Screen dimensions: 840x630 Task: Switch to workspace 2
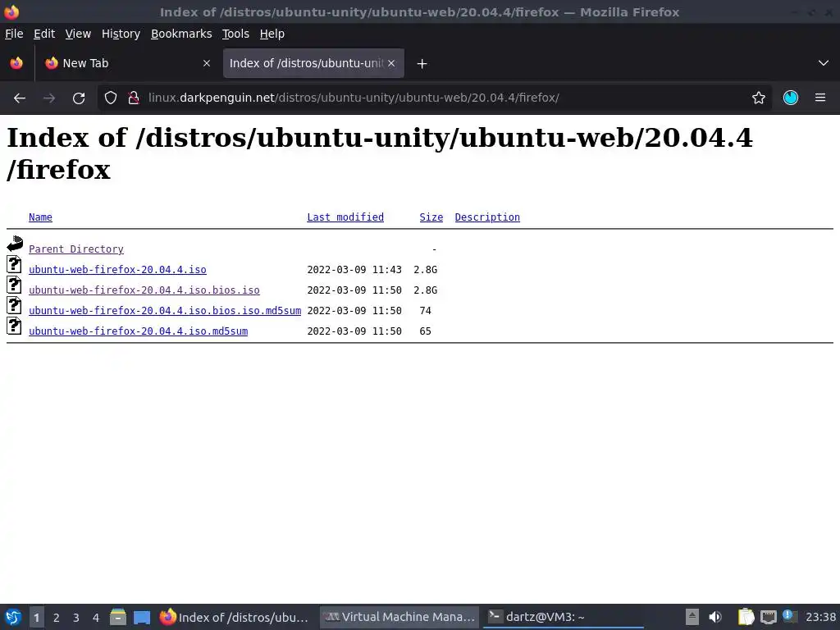pyautogui.click(x=57, y=618)
